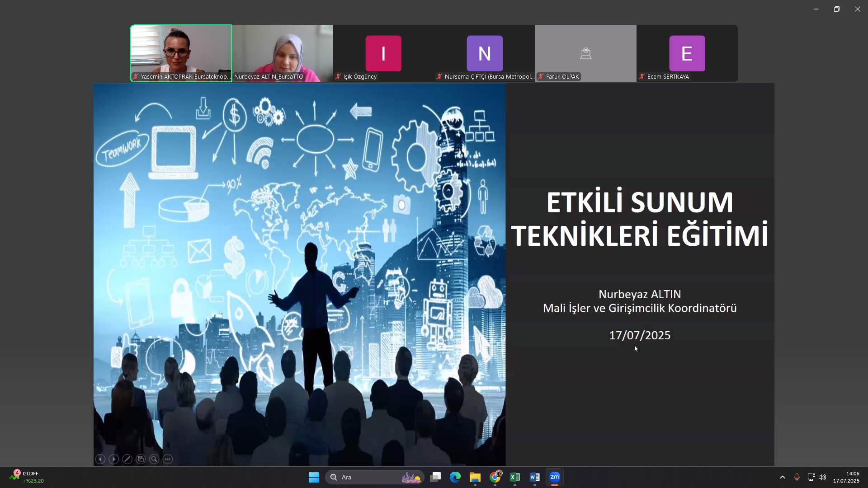Open more slideshow options ellipsis
Image resolution: width=868 pixels, height=488 pixels.
(x=168, y=459)
